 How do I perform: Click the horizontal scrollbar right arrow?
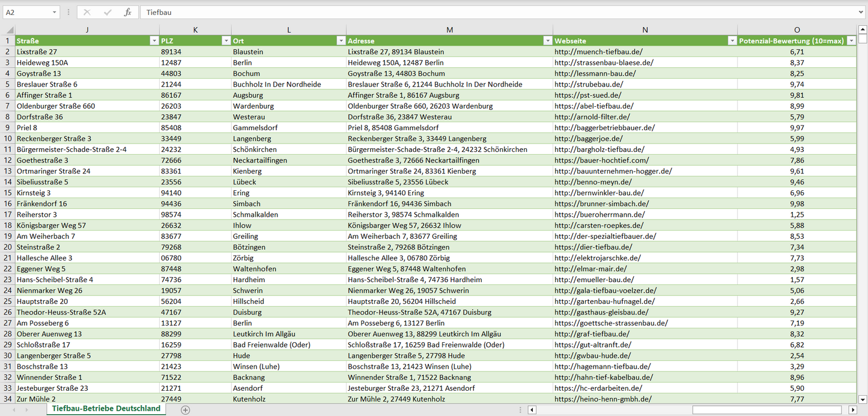pyautogui.click(x=852, y=410)
